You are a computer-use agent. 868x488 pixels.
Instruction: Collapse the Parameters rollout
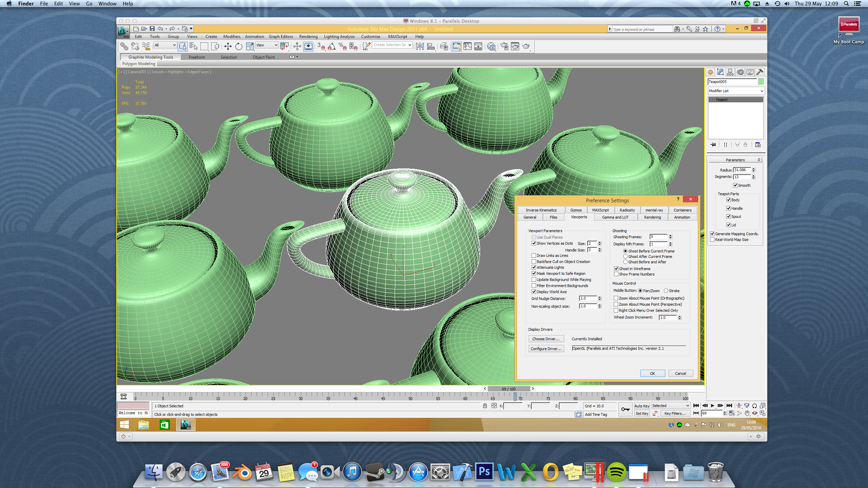point(735,160)
